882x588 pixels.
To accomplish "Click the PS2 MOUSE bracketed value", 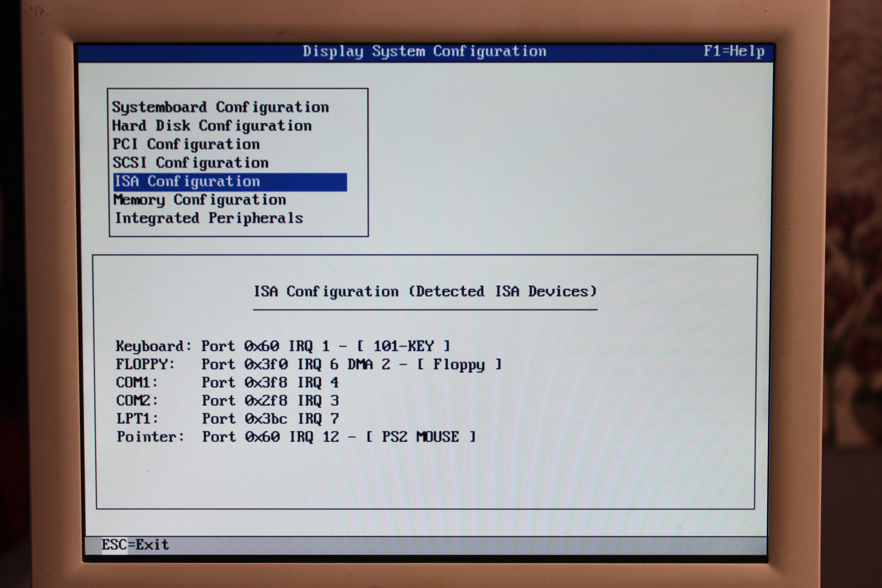I will click(420, 437).
